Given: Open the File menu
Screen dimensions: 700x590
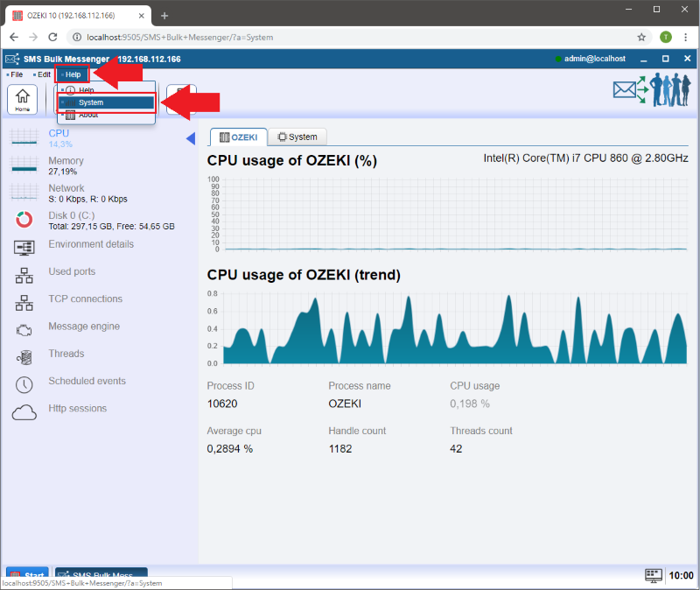Looking at the screenshot, I should coord(17,74).
